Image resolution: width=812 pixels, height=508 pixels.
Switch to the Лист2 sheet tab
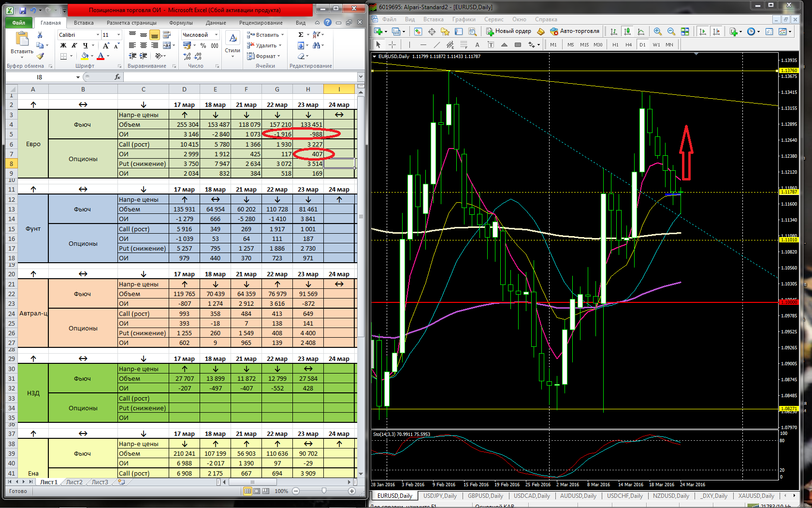(74, 482)
